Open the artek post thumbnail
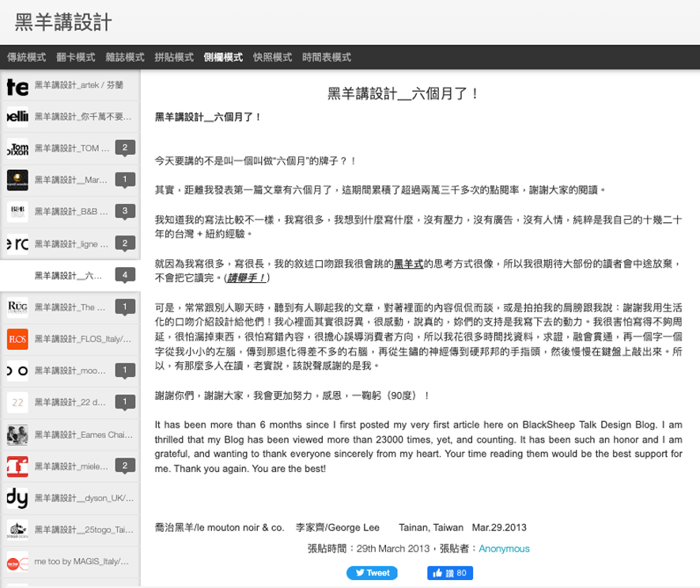 click(17, 85)
